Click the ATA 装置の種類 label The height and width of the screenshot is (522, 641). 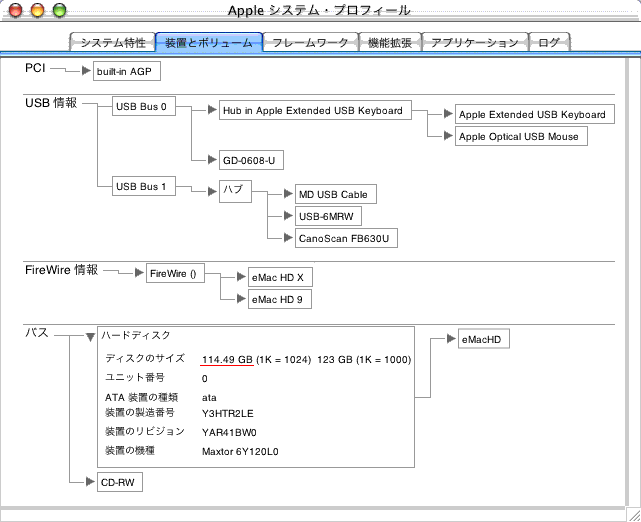point(141,397)
